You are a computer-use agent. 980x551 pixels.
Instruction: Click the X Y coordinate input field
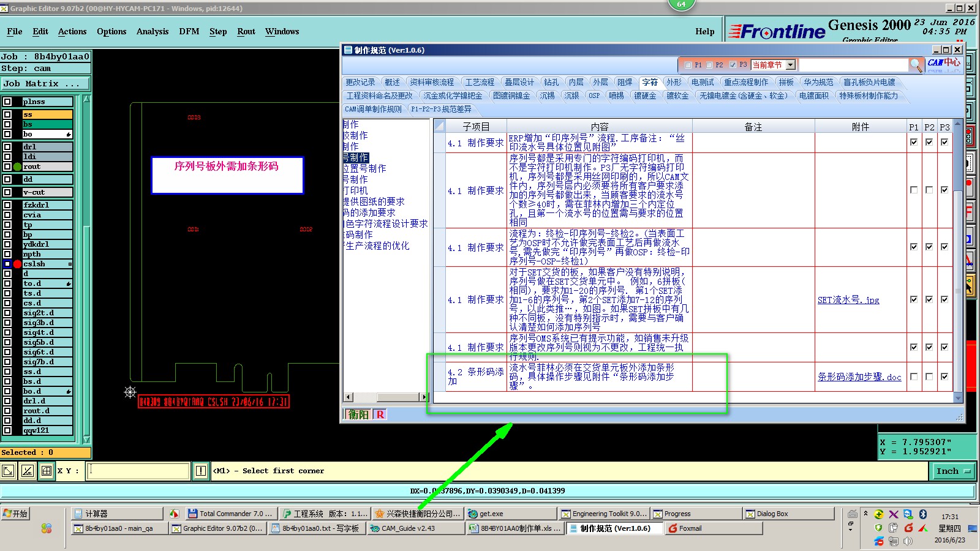[x=139, y=471]
